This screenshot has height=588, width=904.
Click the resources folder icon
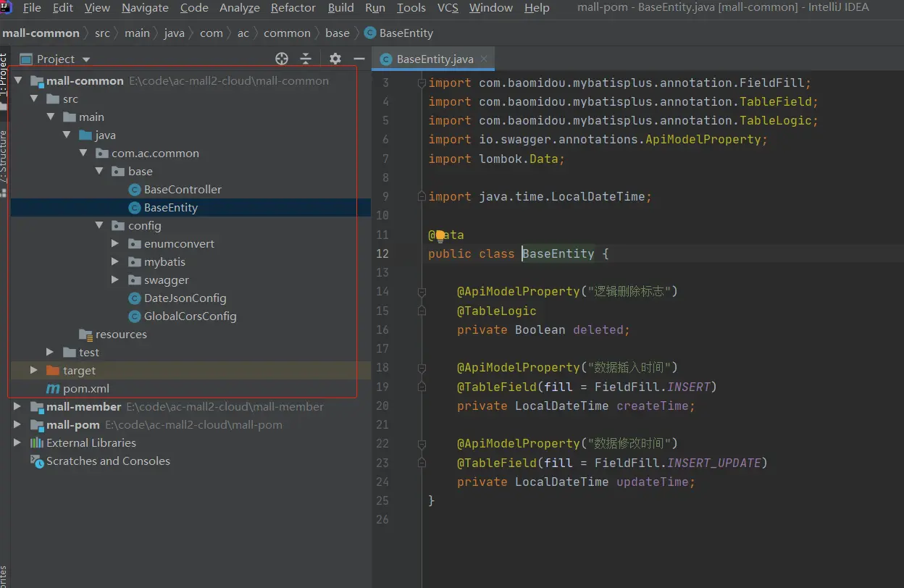point(86,335)
